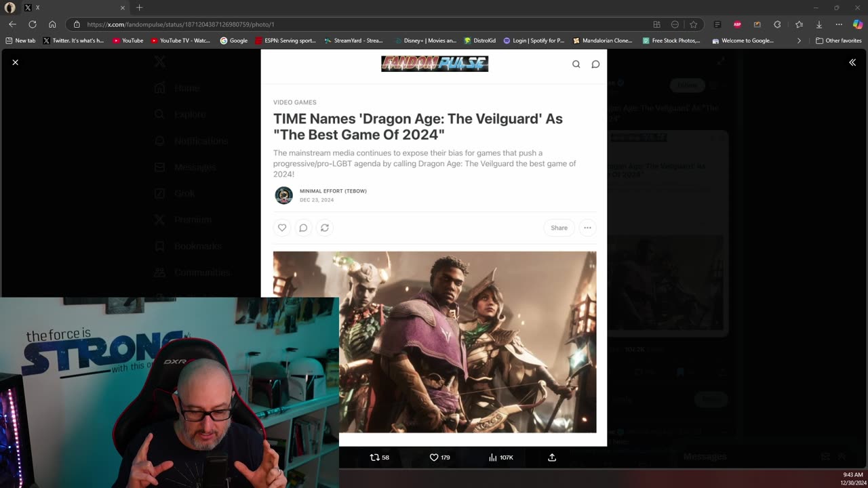Select Explore in the dimmed X sidebar

pos(180,115)
